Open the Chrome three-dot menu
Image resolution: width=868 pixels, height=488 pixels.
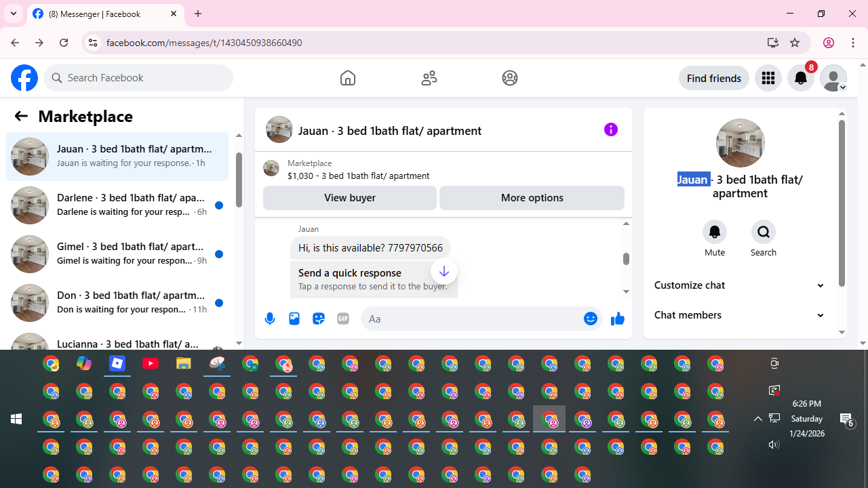853,43
